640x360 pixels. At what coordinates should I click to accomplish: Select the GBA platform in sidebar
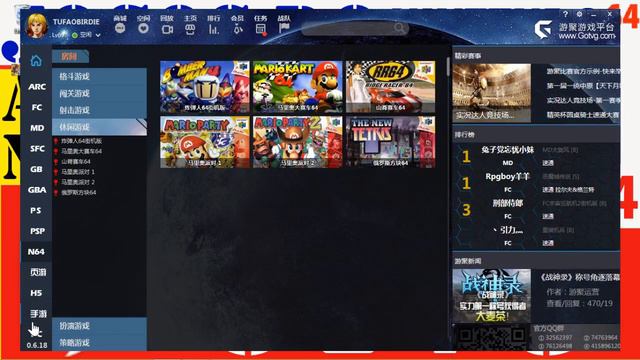pos(37,190)
